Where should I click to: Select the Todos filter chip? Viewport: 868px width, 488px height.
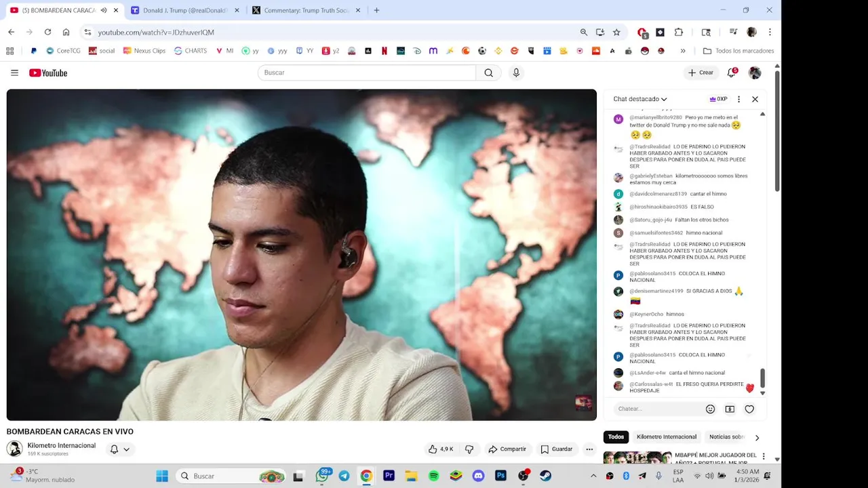616,437
